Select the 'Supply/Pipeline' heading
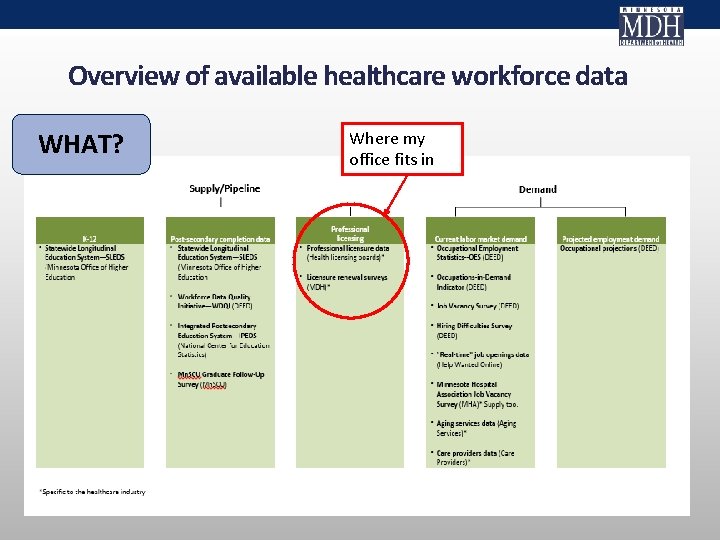Viewport: 720px width, 540px height. (225, 188)
